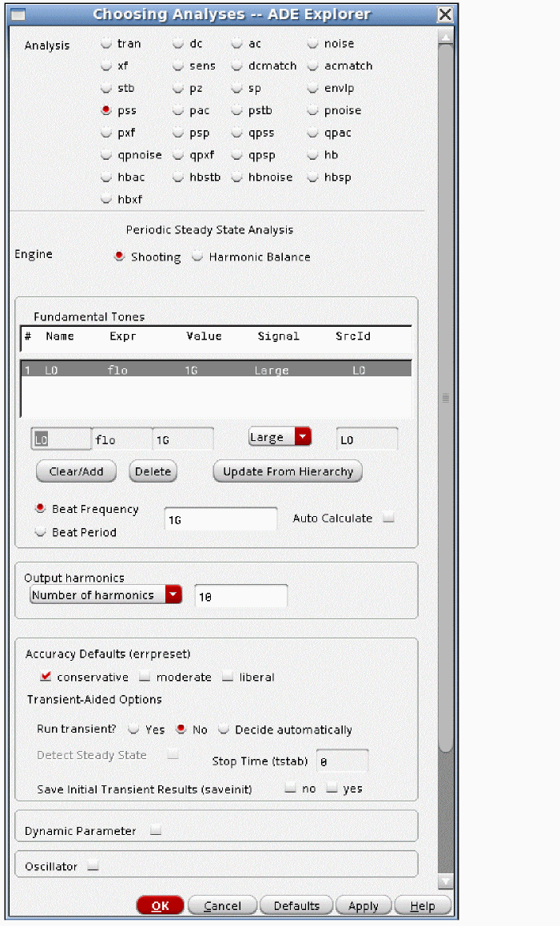Click the Delete tone button
This screenshot has height=926, width=560.
coord(153,471)
